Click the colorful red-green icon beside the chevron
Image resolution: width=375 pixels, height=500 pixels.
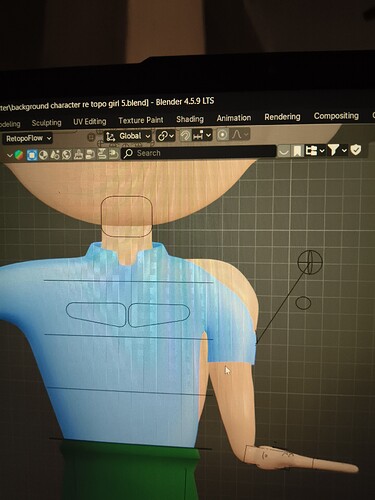coord(19,155)
